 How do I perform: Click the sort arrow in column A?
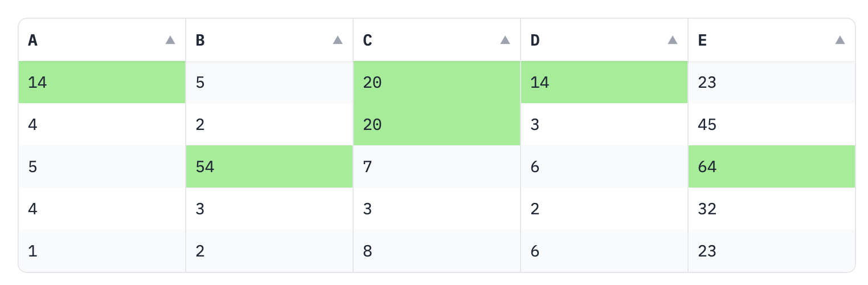click(170, 40)
